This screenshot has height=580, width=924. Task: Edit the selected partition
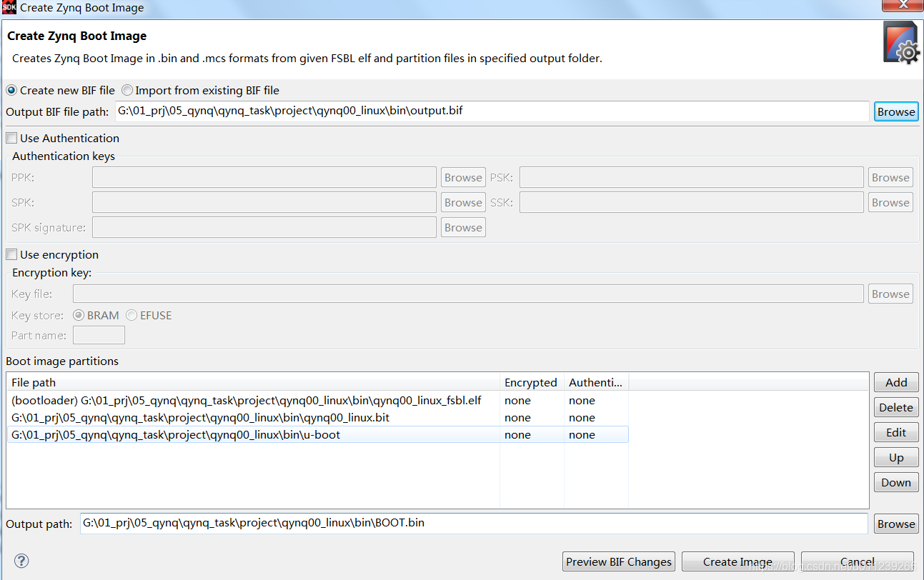coord(896,432)
